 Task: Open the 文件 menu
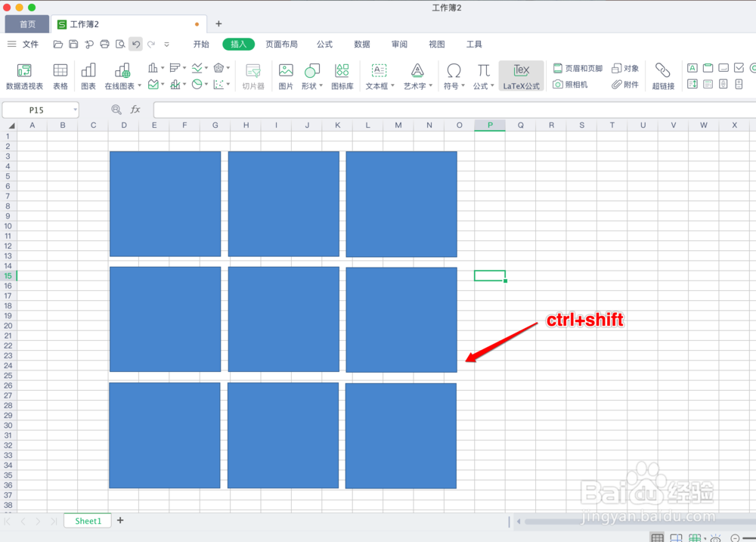[30, 45]
